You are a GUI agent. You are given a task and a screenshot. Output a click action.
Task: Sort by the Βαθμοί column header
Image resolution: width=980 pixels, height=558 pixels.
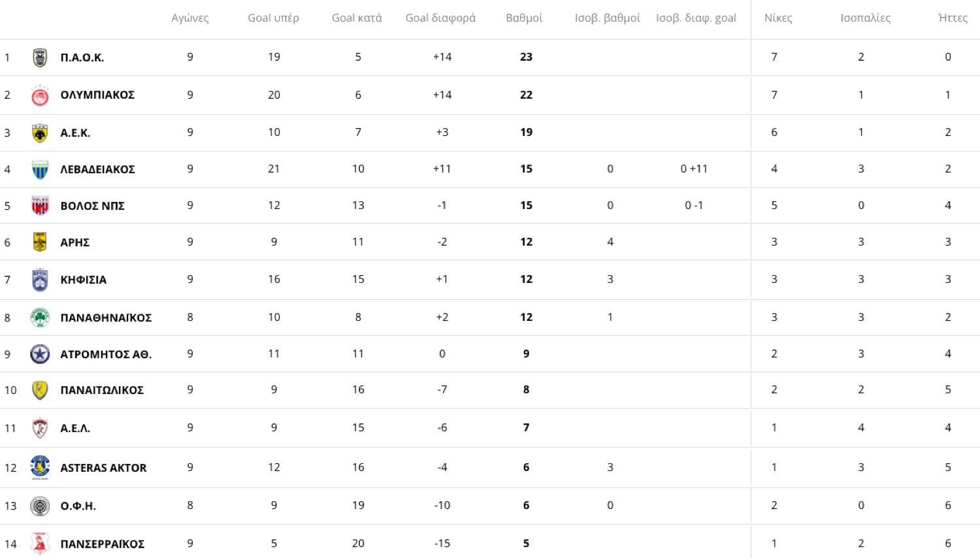524,18
